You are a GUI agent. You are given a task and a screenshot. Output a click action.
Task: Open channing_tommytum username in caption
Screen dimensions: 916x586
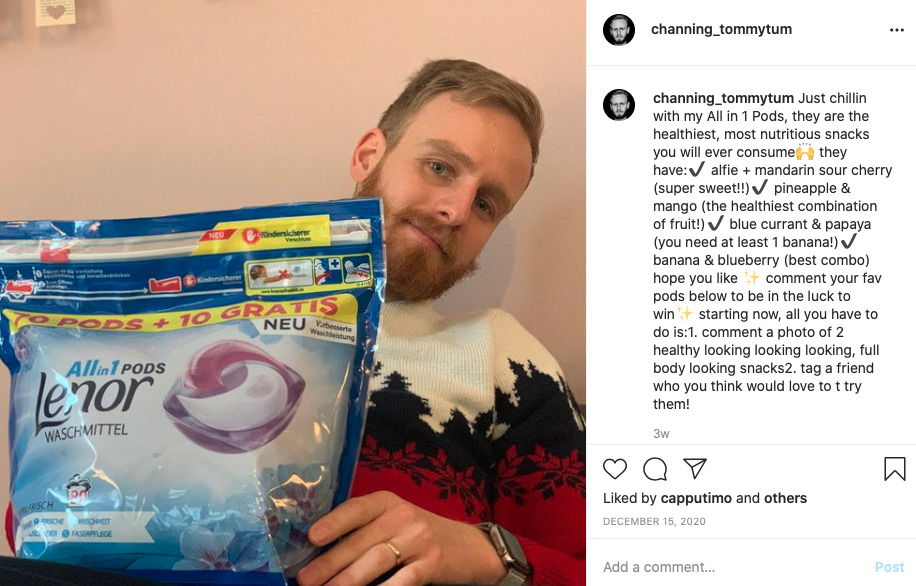pyautogui.click(x=723, y=98)
